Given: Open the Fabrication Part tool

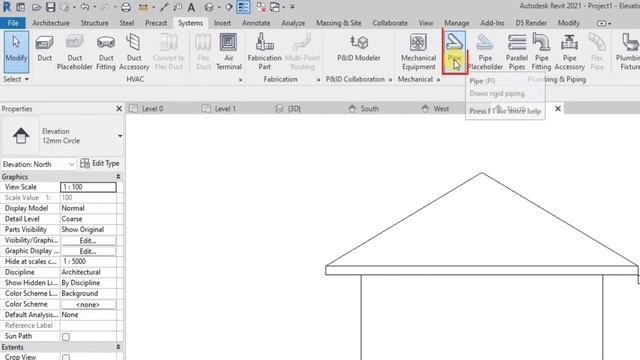Looking at the screenshot, I should pos(264,52).
